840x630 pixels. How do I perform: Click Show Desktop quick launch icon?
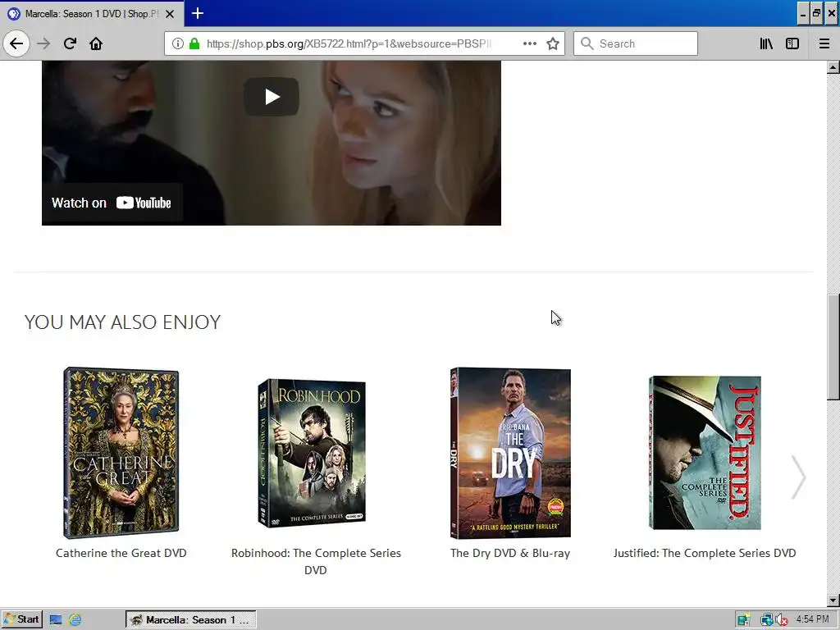(x=56, y=620)
